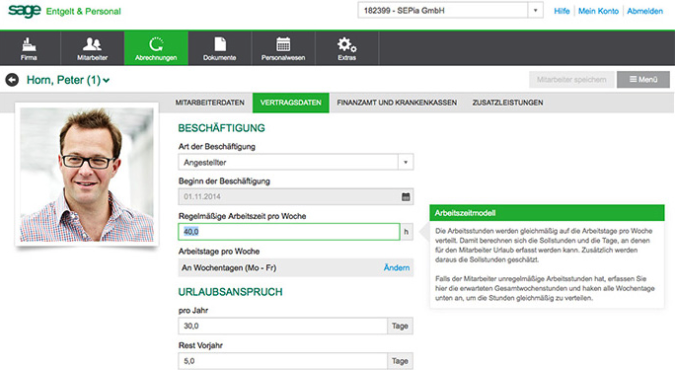Screen dimensions: 678x386
Task: Expand the Art der Beschäftigung dropdown
Action: 406,163
